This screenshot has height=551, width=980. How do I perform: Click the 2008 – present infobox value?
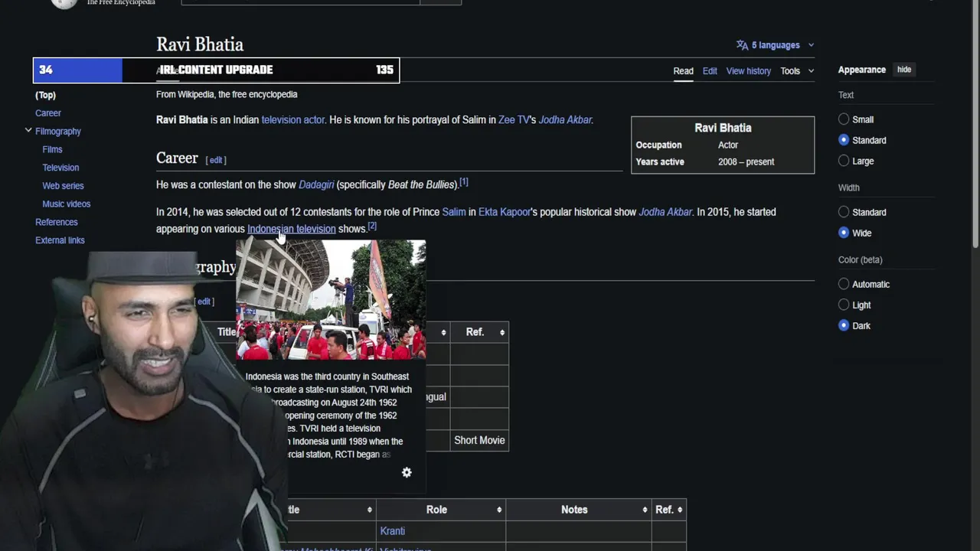[x=746, y=162]
